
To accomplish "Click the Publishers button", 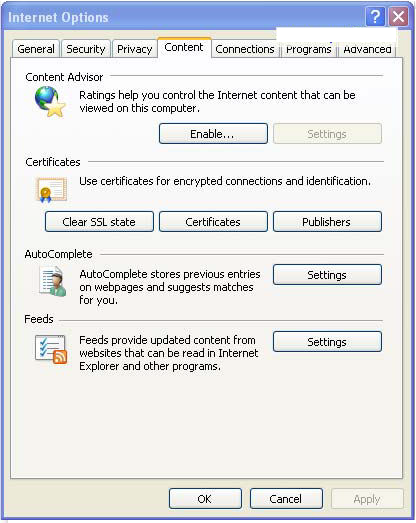I will pyautogui.click(x=327, y=222).
